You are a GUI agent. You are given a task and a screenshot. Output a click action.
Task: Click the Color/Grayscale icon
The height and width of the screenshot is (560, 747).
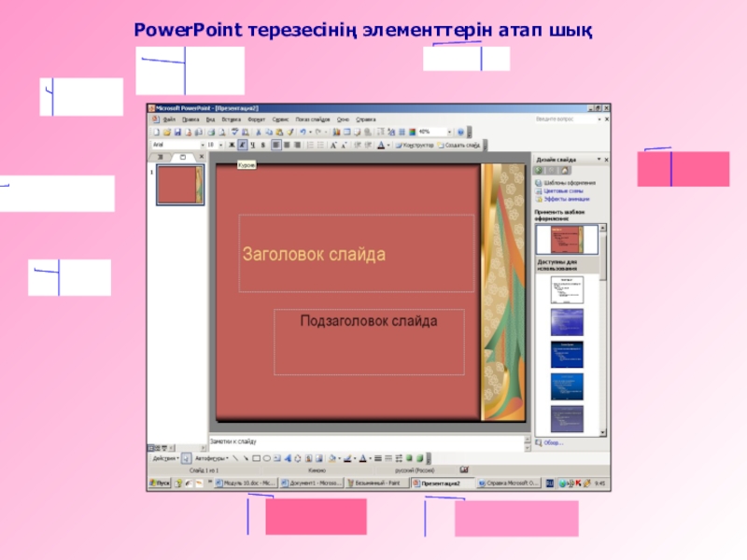click(x=412, y=132)
